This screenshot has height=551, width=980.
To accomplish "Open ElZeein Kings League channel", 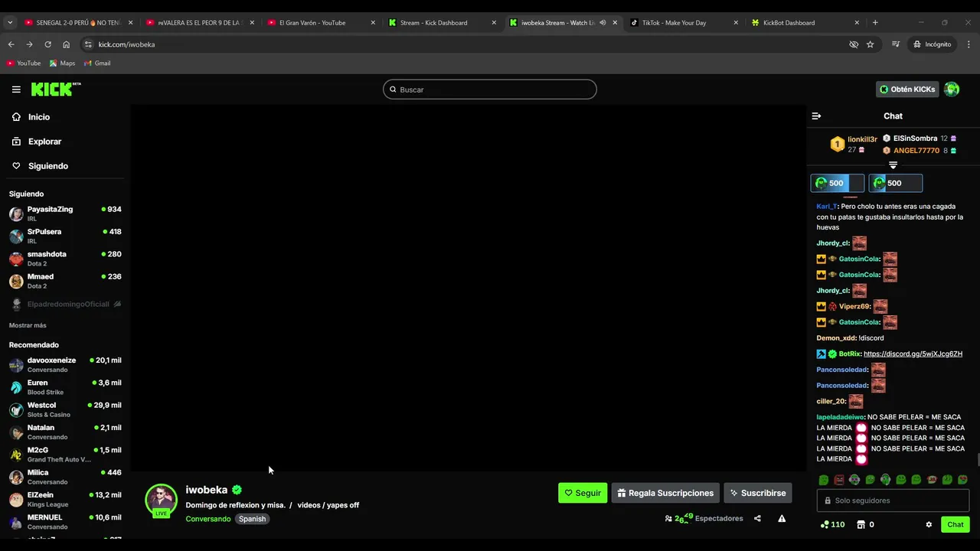I will pos(65,499).
